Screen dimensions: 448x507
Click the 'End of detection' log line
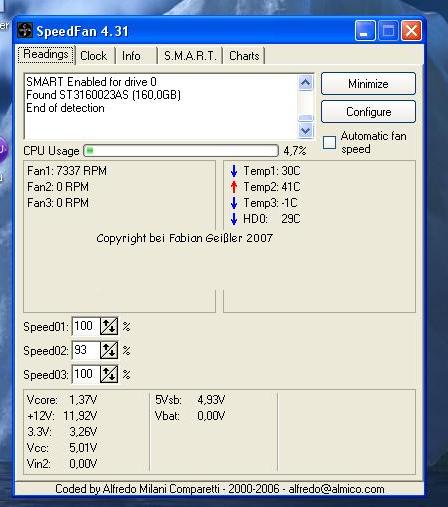[65, 108]
